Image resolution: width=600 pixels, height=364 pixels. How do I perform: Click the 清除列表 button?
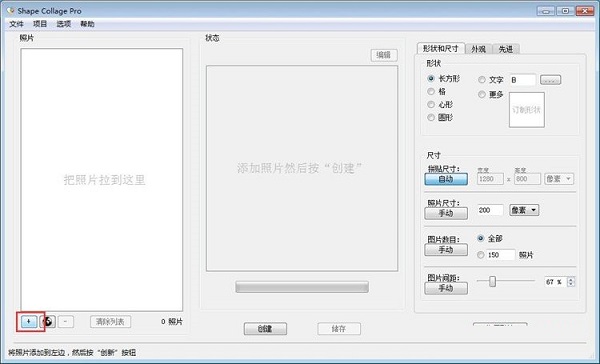click(x=110, y=322)
